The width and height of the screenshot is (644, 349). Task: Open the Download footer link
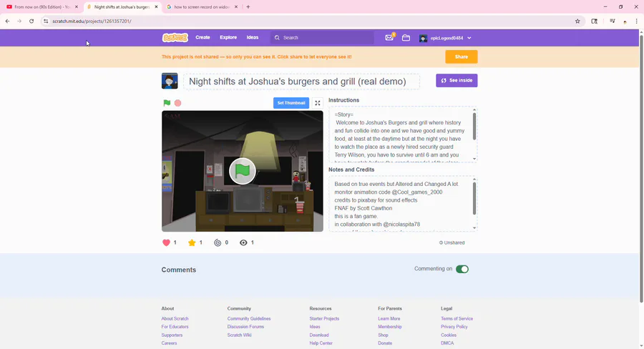tap(319, 335)
